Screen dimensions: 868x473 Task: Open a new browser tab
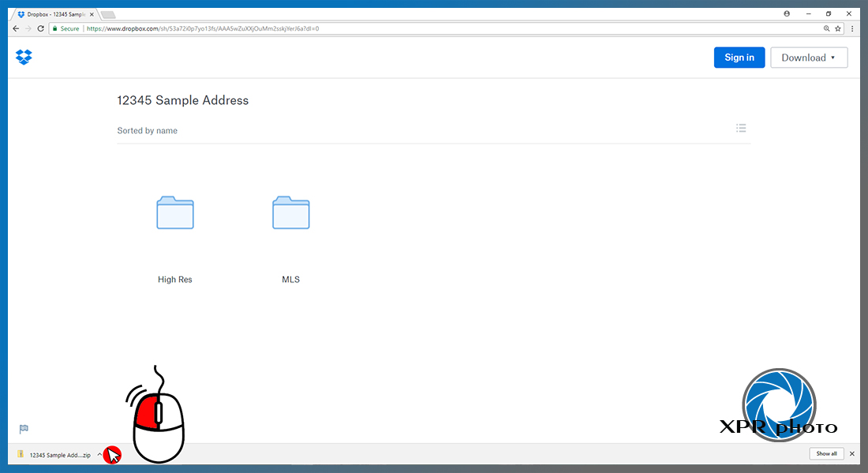coord(109,15)
